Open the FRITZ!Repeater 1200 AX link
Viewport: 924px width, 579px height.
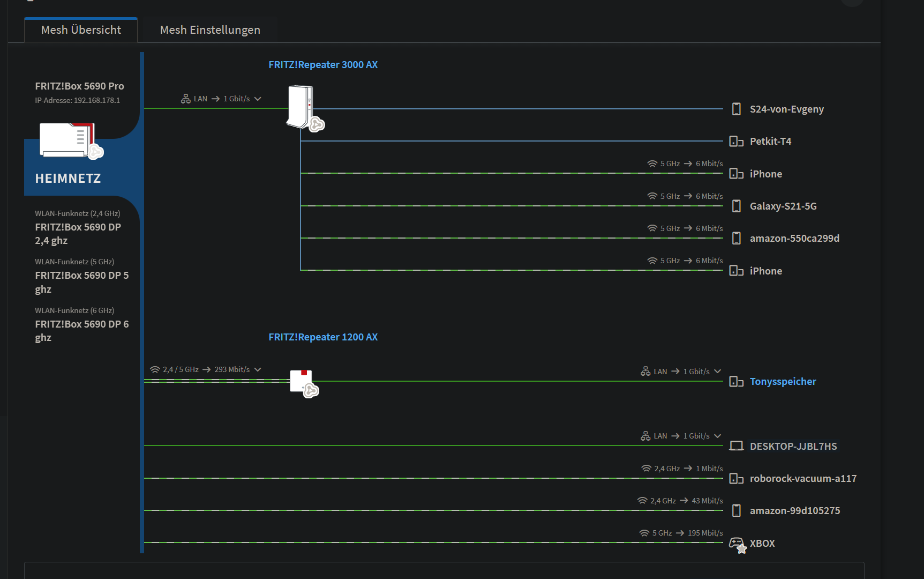pyautogui.click(x=323, y=337)
